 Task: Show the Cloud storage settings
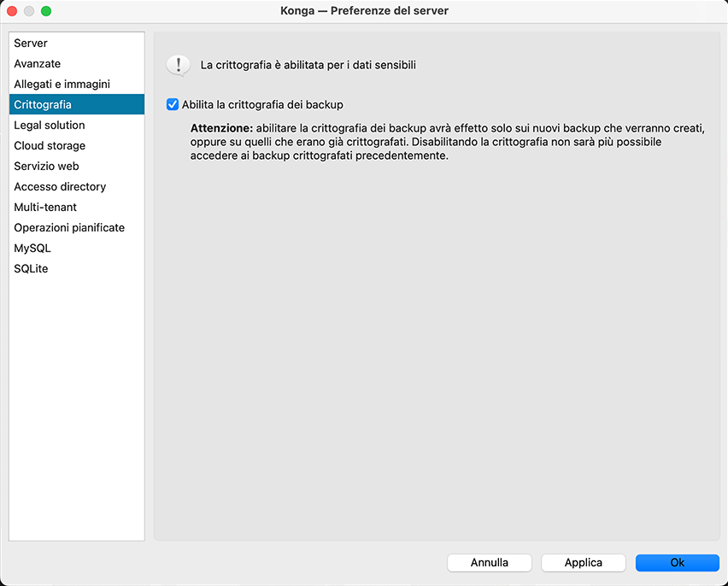pos(50,145)
